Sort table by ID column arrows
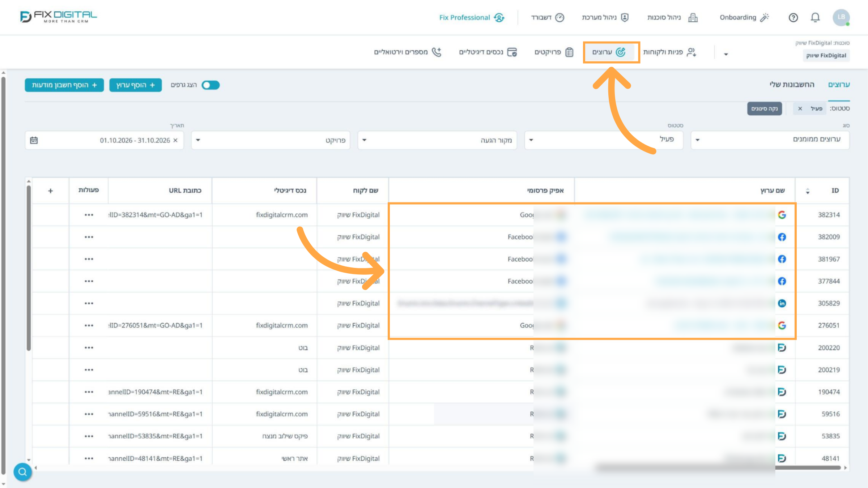 tap(808, 191)
